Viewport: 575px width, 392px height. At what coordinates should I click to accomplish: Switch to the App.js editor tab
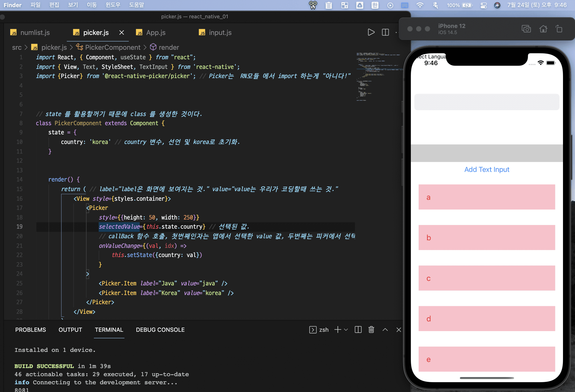[x=156, y=33]
